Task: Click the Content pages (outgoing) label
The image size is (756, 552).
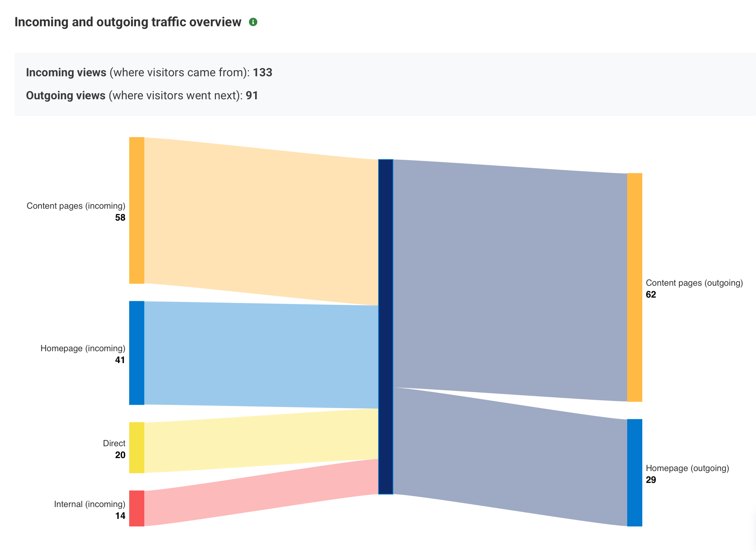Action: [694, 283]
